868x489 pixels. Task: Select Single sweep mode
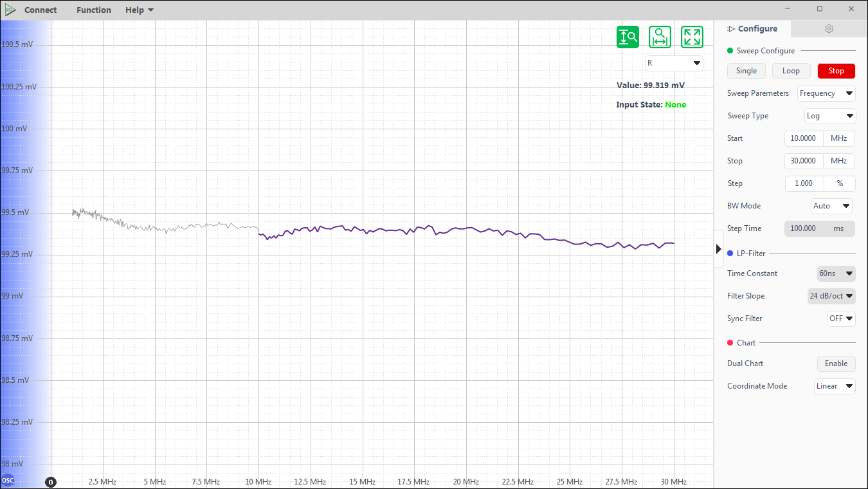click(x=746, y=71)
